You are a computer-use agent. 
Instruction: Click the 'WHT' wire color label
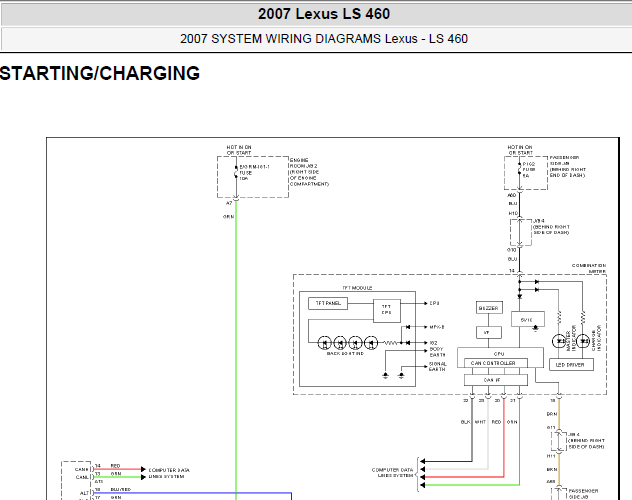coord(480,422)
